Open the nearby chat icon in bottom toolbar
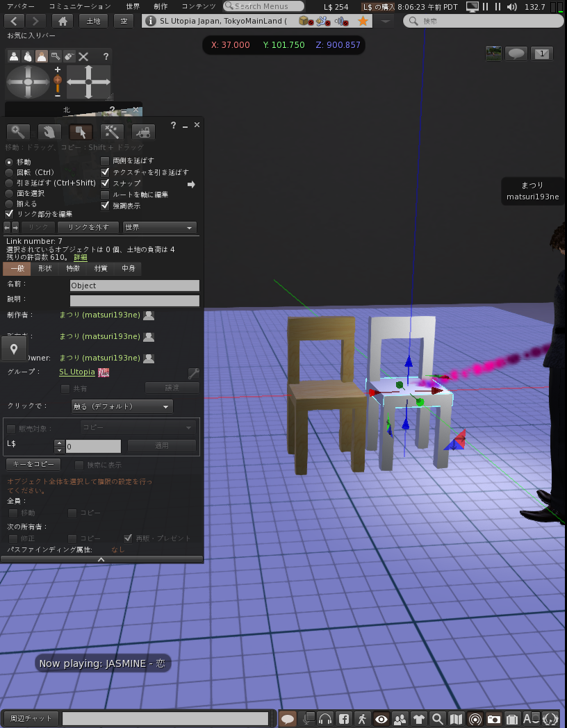Screen dimensions: 567x728 point(288,719)
